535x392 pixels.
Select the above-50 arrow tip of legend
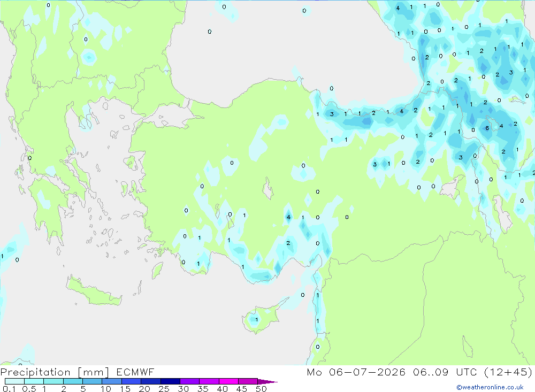click(x=267, y=382)
